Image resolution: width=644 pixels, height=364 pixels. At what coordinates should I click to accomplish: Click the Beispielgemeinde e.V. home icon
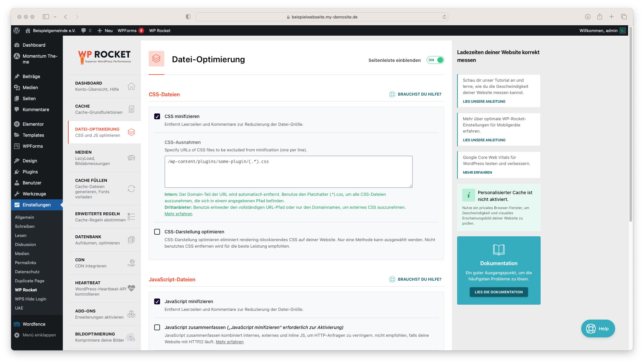pyautogui.click(x=28, y=30)
